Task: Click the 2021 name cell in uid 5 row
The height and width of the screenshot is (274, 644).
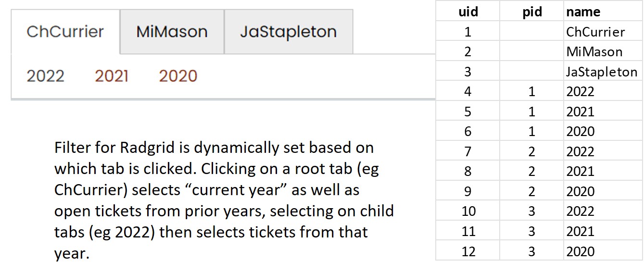Action: (580, 112)
